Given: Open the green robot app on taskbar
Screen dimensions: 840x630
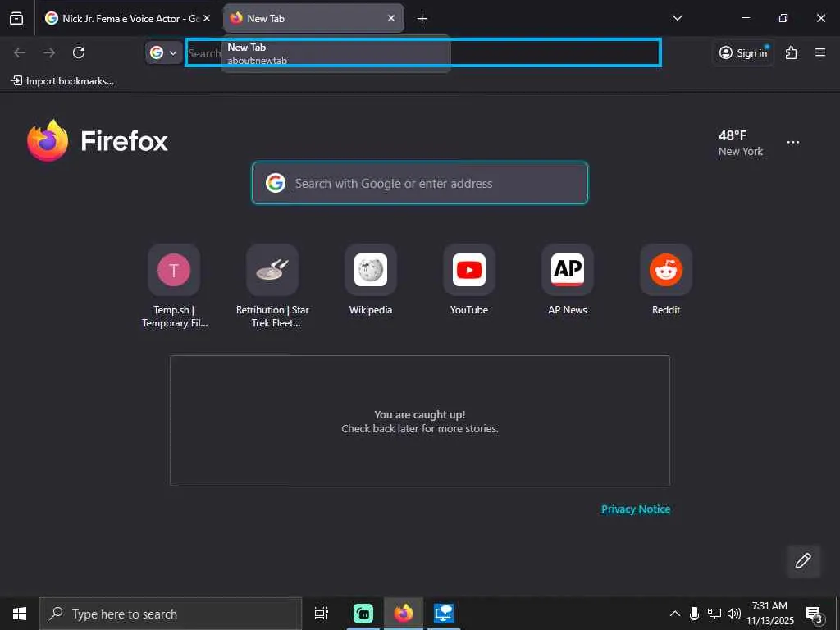Looking at the screenshot, I should coord(363,614).
